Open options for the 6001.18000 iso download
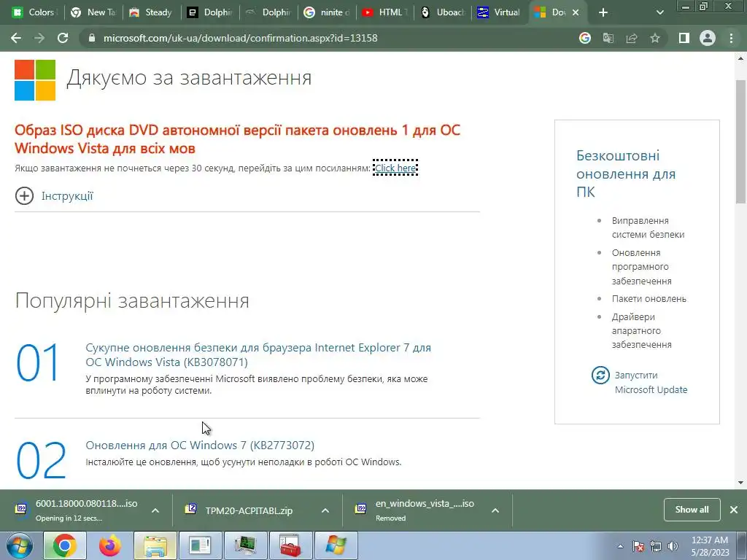Viewport: 747px width, 560px height. 155,510
